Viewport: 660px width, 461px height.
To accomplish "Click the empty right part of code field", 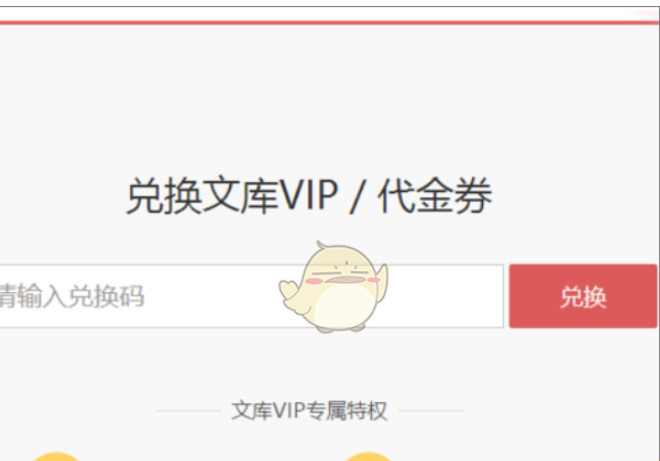I will [x=446, y=296].
